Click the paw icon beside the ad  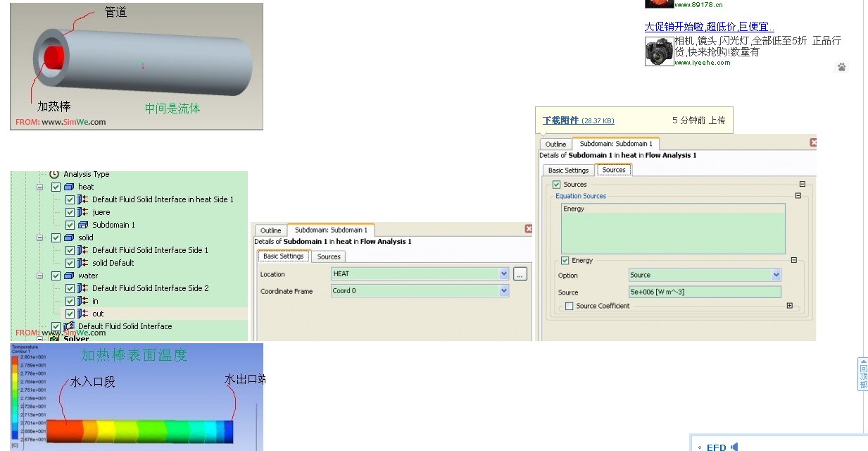tap(841, 67)
